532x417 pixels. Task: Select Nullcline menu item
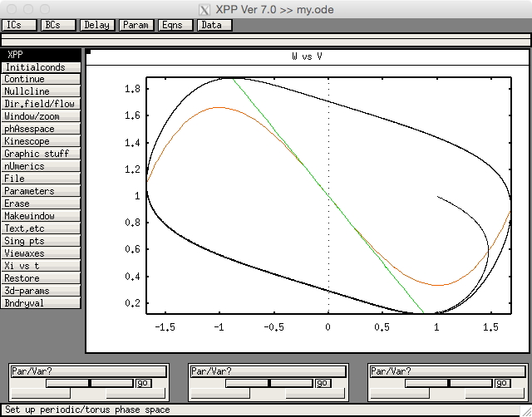pyautogui.click(x=41, y=91)
